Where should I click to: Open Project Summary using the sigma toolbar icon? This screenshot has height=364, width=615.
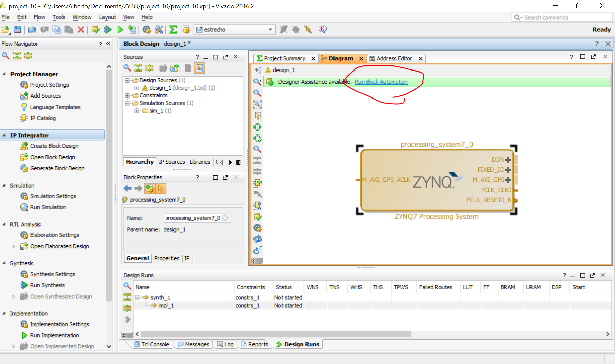click(x=173, y=29)
